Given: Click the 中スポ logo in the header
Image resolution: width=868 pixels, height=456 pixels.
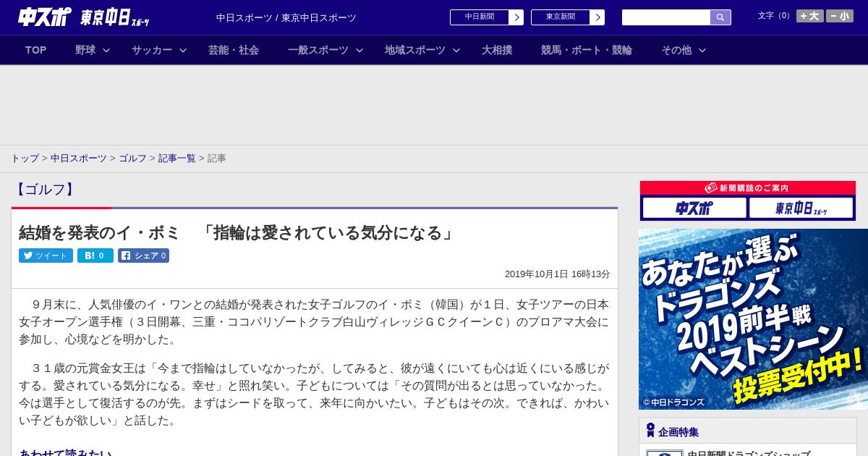Looking at the screenshot, I should (x=44, y=17).
